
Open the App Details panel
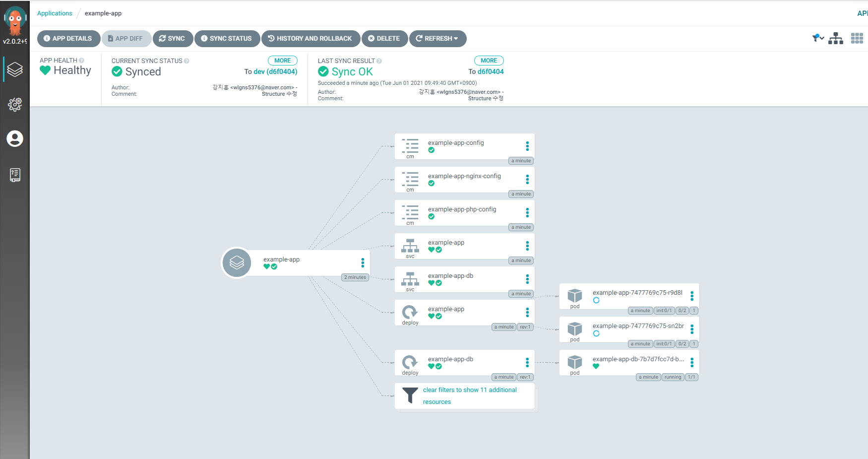(68, 38)
